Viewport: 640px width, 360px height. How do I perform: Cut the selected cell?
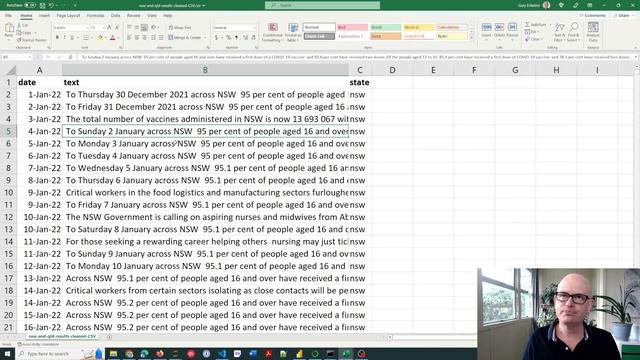click(23, 25)
